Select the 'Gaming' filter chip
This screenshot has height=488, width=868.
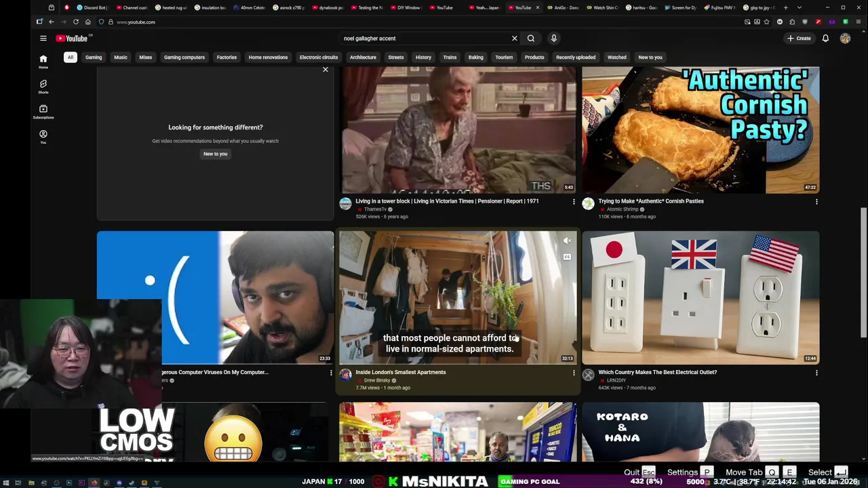(94, 57)
